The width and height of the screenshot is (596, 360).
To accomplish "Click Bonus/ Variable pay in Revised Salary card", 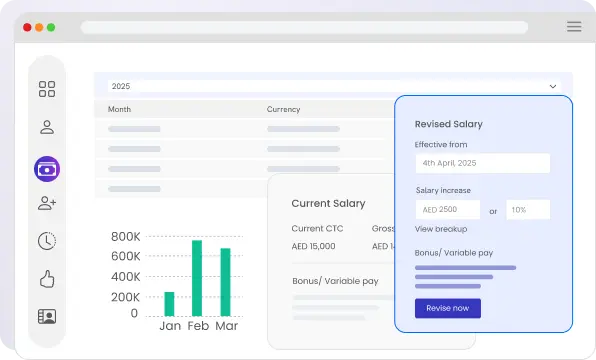I will point(454,253).
